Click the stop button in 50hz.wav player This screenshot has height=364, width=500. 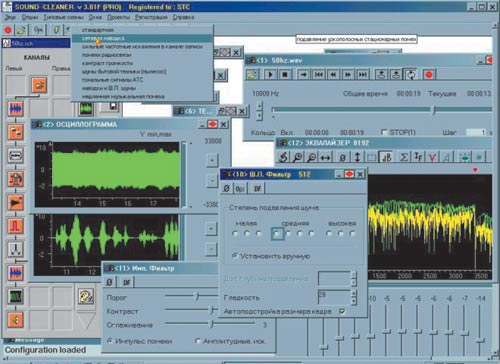click(x=285, y=74)
